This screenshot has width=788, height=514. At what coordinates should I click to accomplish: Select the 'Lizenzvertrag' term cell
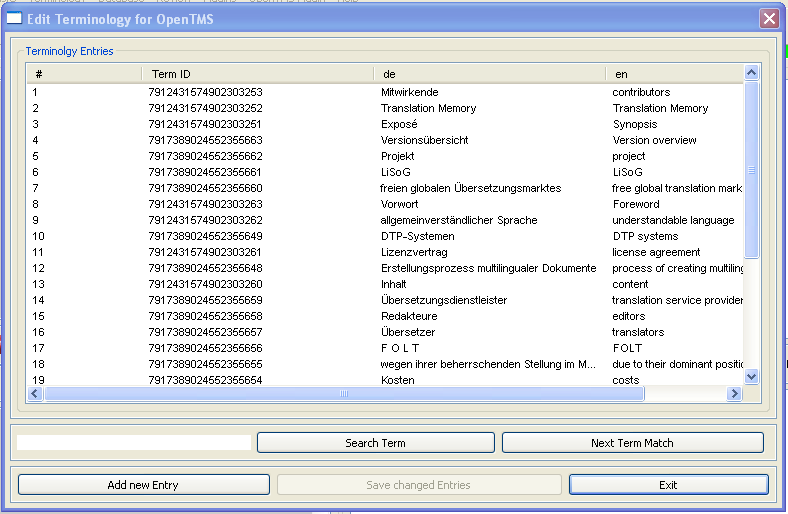pyautogui.click(x=414, y=252)
